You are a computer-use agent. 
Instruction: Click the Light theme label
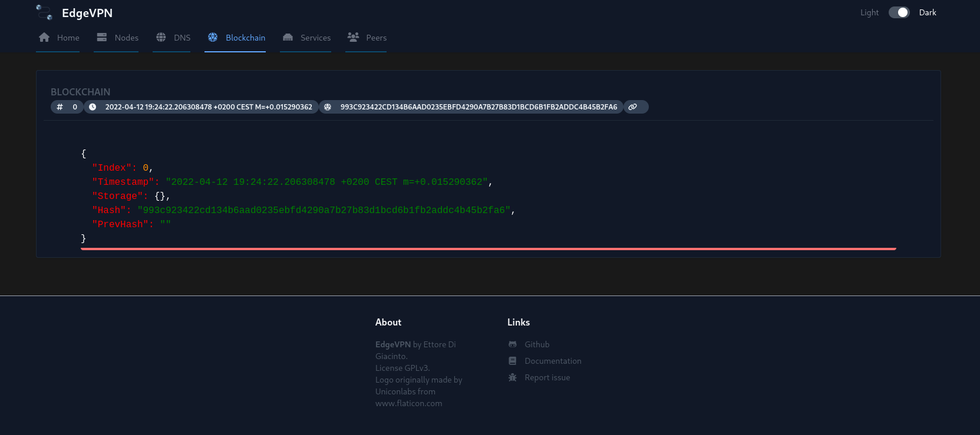point(869,12)
